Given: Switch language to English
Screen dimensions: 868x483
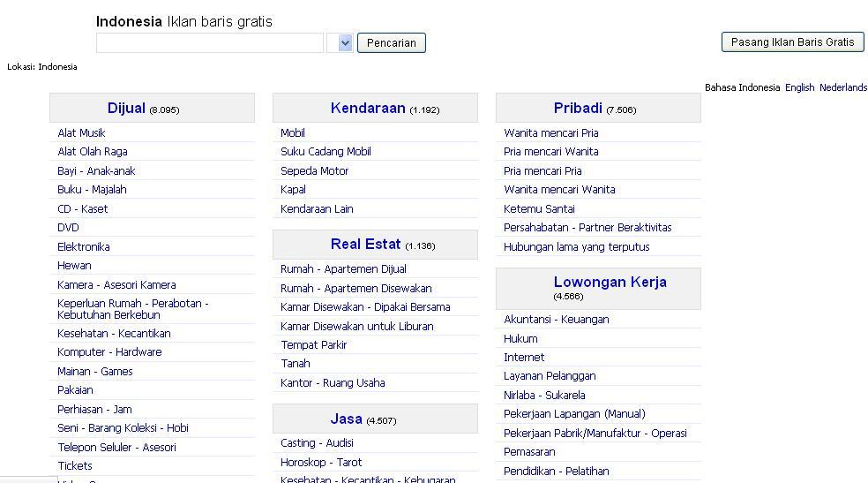Looking at the screenshot, I should (x=799, y=87).
